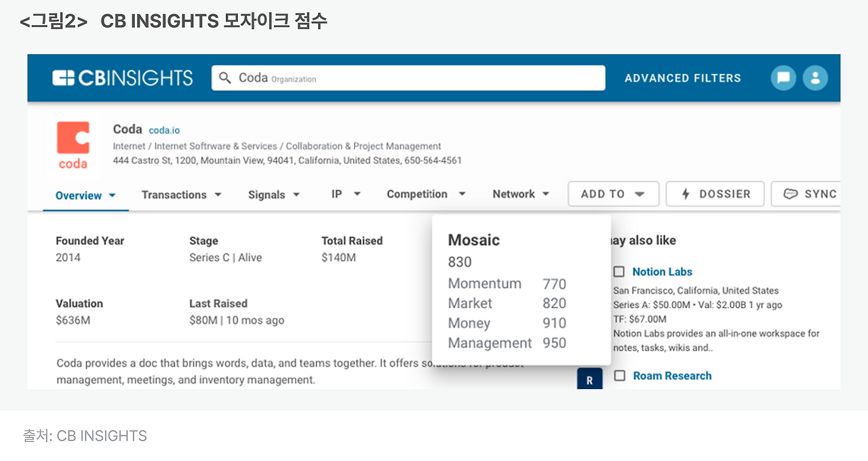Click into the search input field
The height and width of the screenshot is (461, 868).
(x=420, y=78)
